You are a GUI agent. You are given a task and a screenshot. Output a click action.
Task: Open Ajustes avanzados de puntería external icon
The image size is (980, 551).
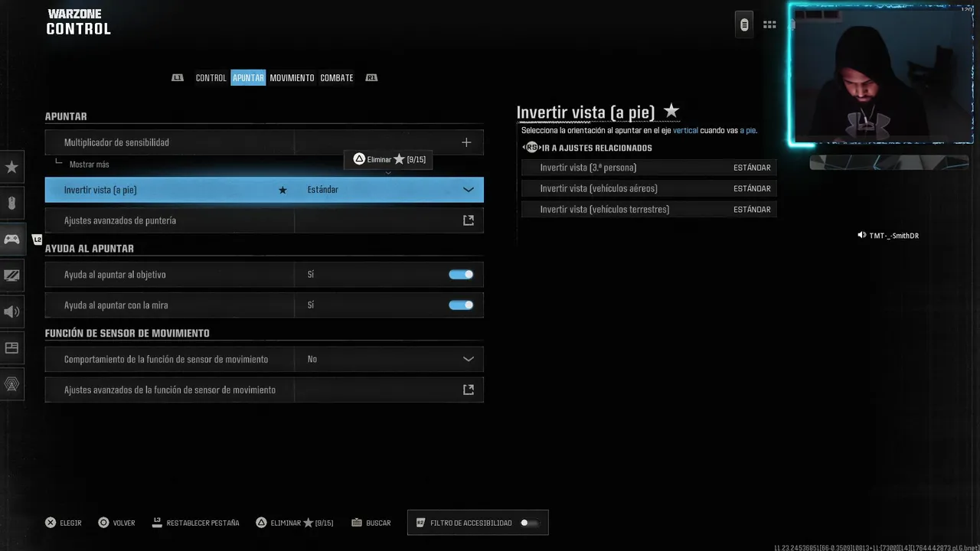click(x=469, y=220)
